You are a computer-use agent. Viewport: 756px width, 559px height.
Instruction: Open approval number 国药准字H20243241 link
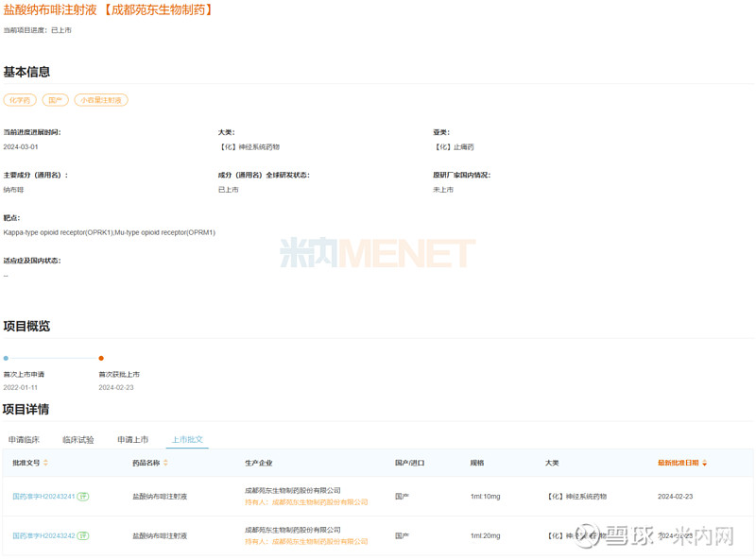click(x=43, y=497)
